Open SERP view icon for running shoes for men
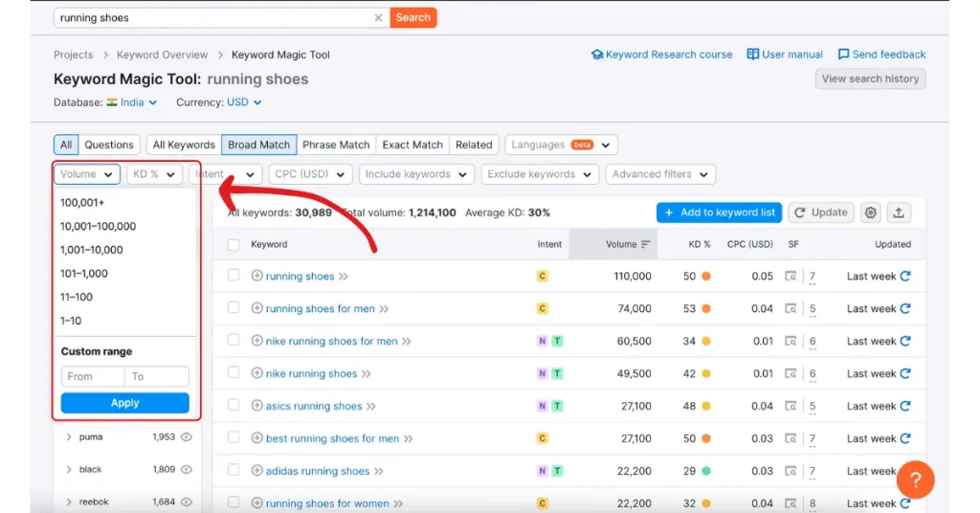 (791, 309)
